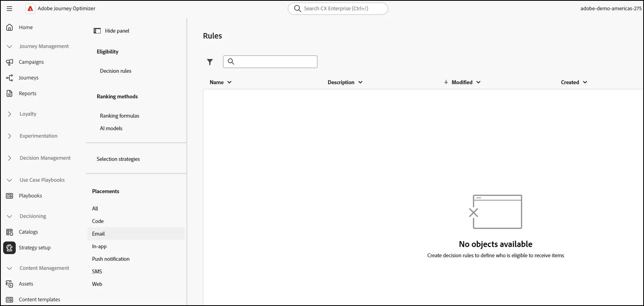Click the Assets icon
This screenshot has height=306, width=644.
[9, 284]
